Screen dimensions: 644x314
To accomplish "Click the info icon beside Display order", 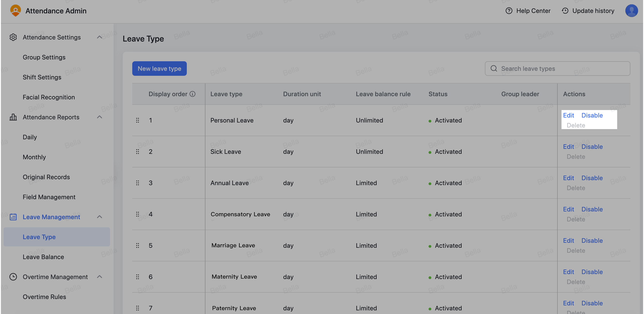I will click(192, 94).
